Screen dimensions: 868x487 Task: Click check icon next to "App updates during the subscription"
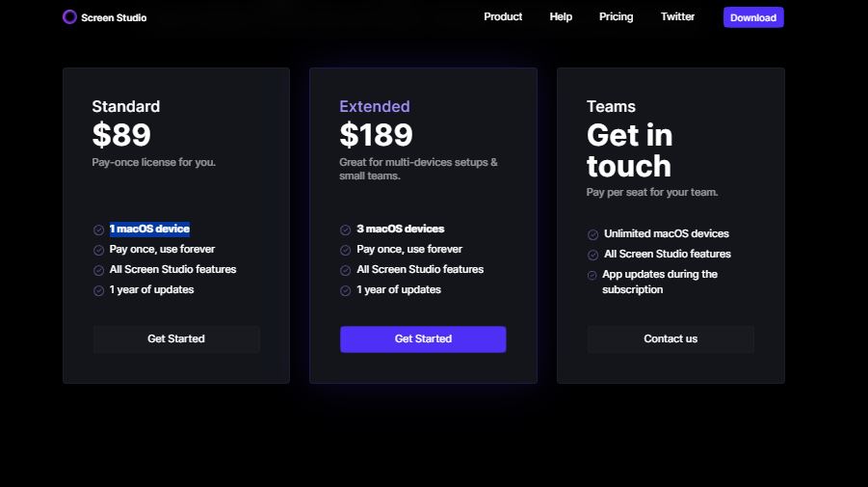[592, 275]
